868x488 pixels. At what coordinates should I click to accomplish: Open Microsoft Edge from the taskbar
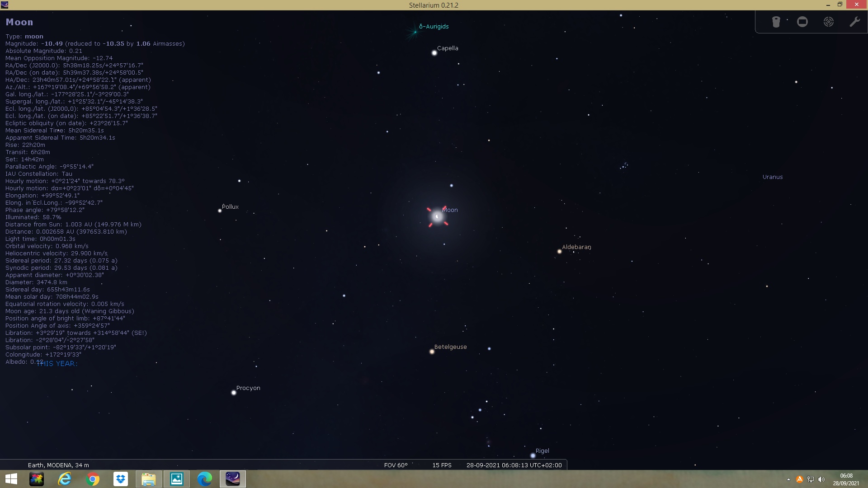pyautogui.click(x=205, y=479)
